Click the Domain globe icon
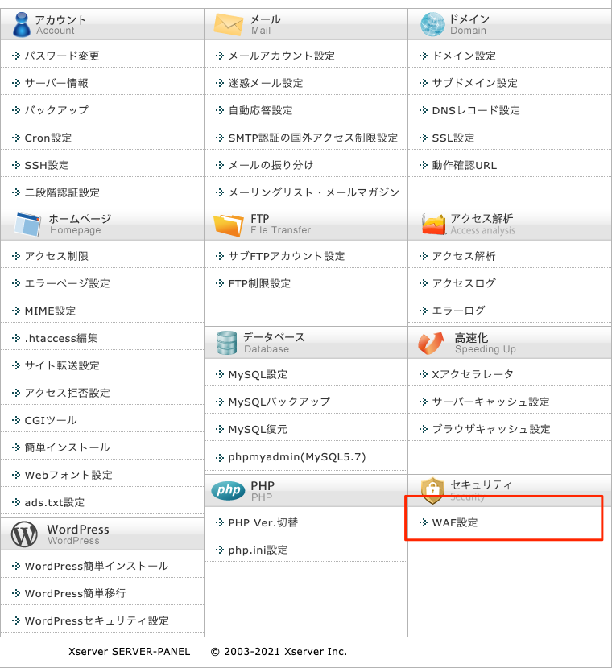Image resolution: width=616 pixels, height=672 pixels. 432,24
